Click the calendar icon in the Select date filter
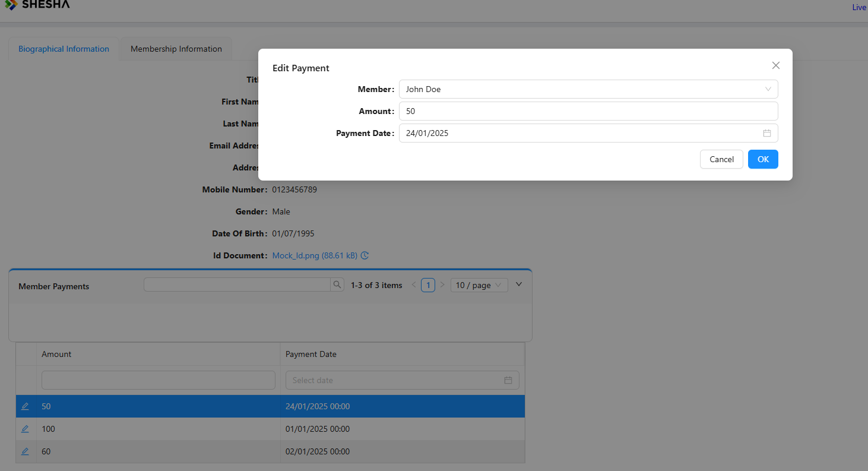 coord(508,380)
